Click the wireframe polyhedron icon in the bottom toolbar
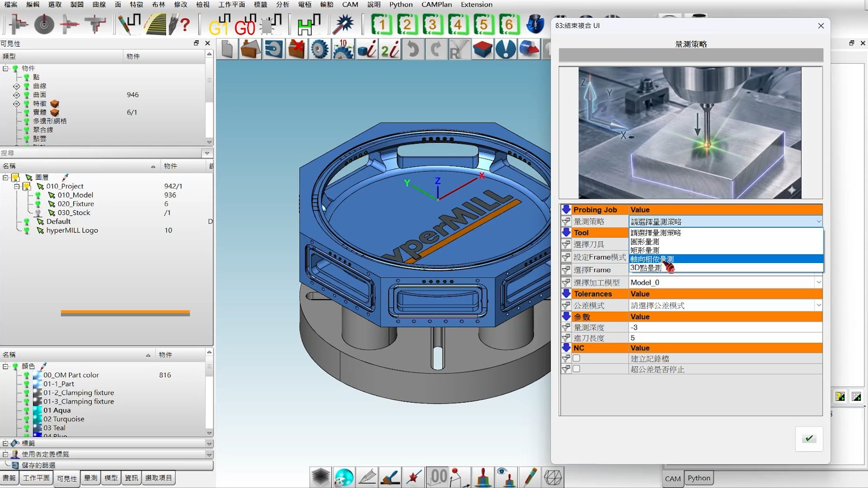 (x=553, y=477)
